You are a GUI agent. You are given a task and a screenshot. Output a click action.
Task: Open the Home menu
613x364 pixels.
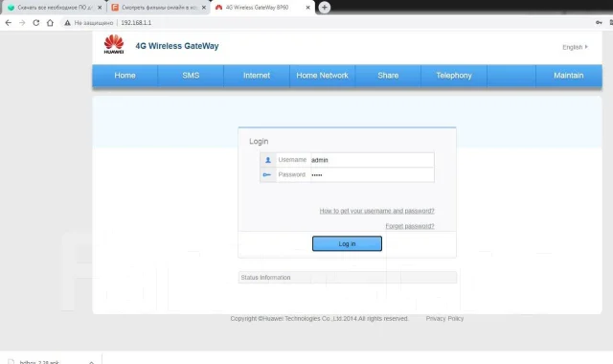click(x=125, y=76)
